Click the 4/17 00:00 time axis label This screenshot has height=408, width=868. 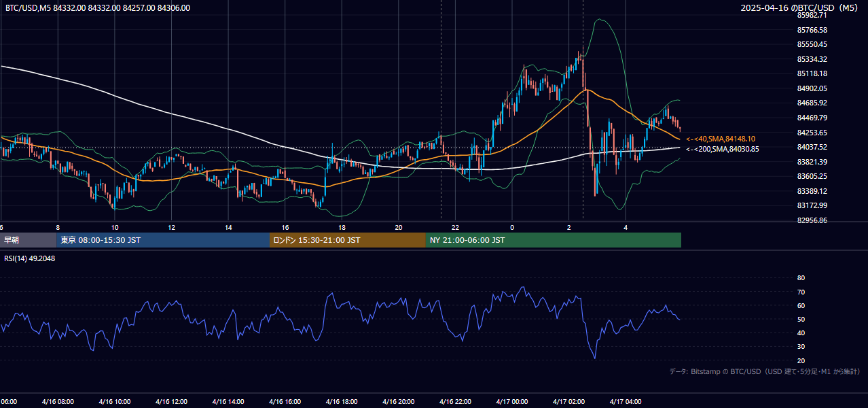click(x=511, y=402)
